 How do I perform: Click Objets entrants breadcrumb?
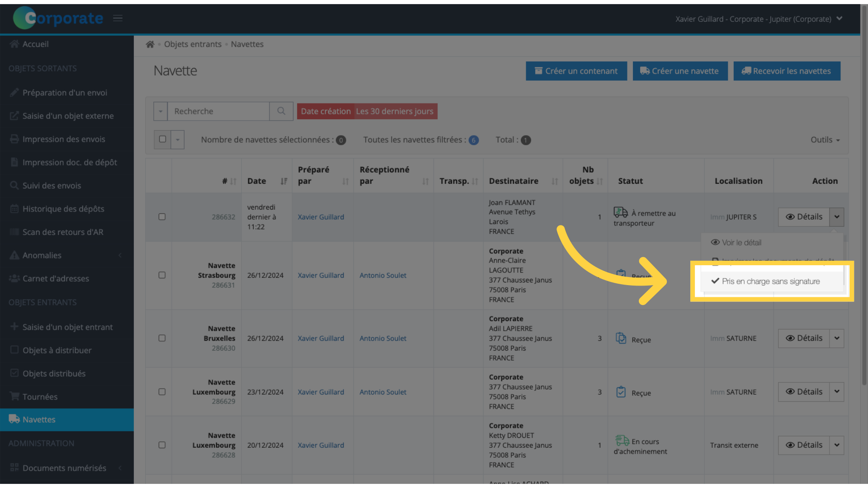tap(193, 44)
